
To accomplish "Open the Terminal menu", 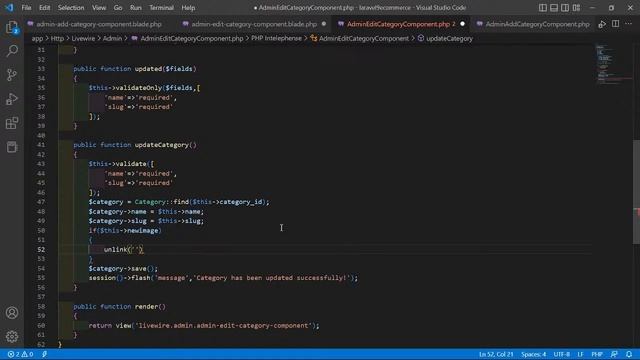I will pos(161,8).
